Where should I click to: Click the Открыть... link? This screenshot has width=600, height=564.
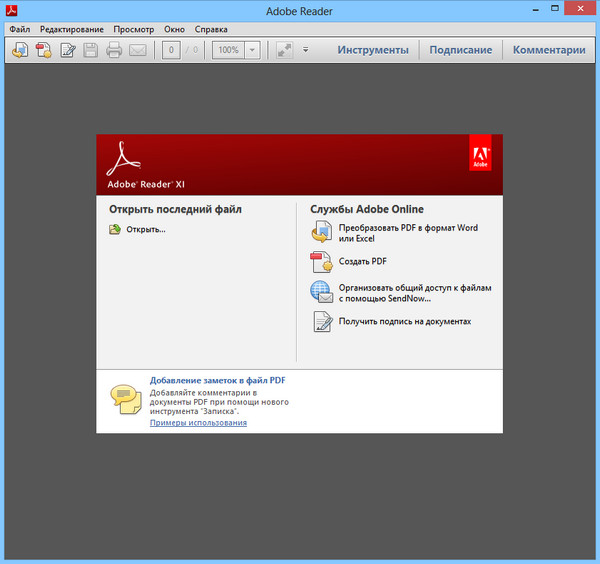[x=146, y=230]
